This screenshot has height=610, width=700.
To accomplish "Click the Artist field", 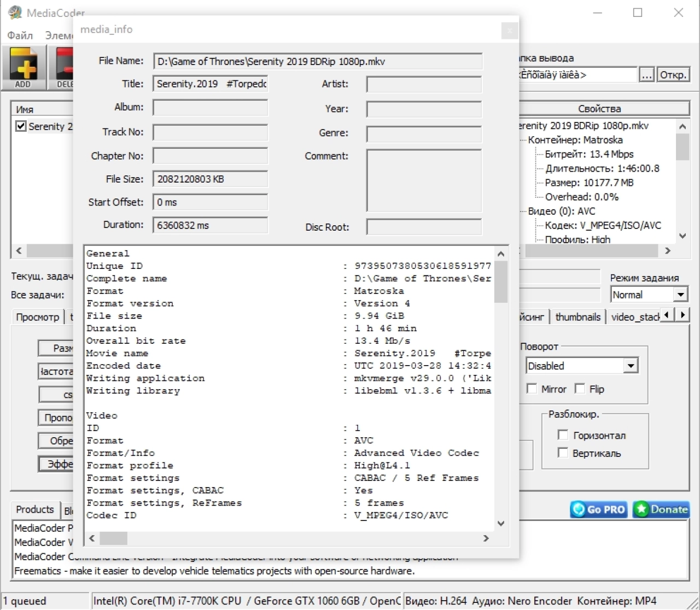I will pos(424,84).
